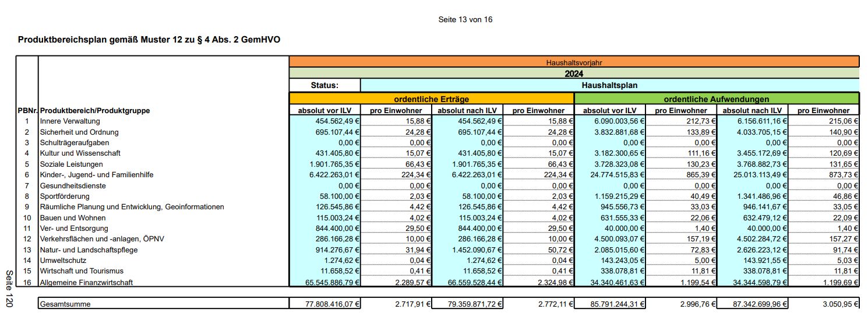Image resolution: width=868 pixels, height=316 pixels.
Task: Click the "ordentliche Erträge" section header
Action: click(431, 99)
